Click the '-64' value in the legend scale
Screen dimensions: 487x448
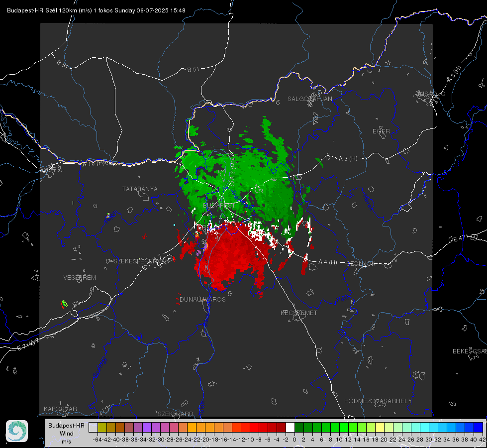point(97,440)
